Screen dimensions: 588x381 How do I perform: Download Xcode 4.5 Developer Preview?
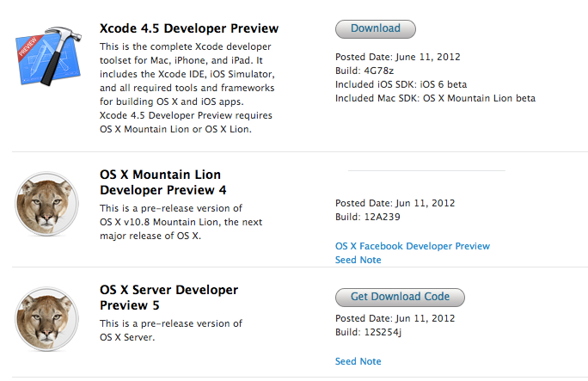[376, 29]
